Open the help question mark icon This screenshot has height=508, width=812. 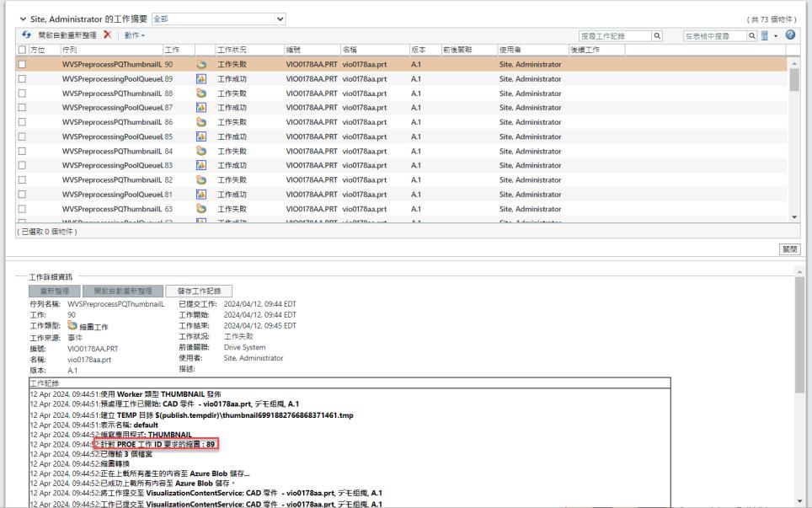[790, 35]
